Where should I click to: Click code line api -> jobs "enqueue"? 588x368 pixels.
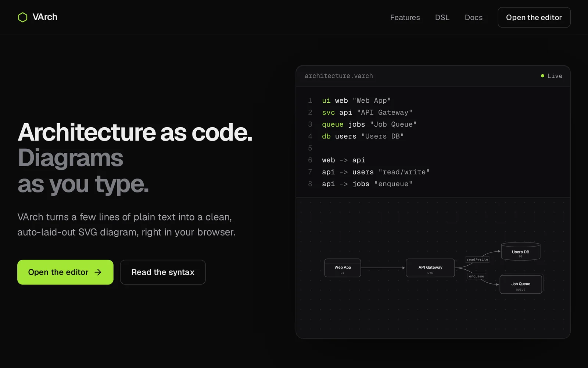[x=367, y=184]
